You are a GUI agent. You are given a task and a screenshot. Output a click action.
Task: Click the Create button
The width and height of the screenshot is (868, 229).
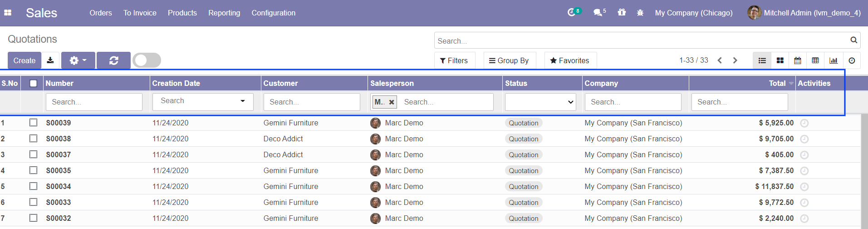click(x=25, y=60)
